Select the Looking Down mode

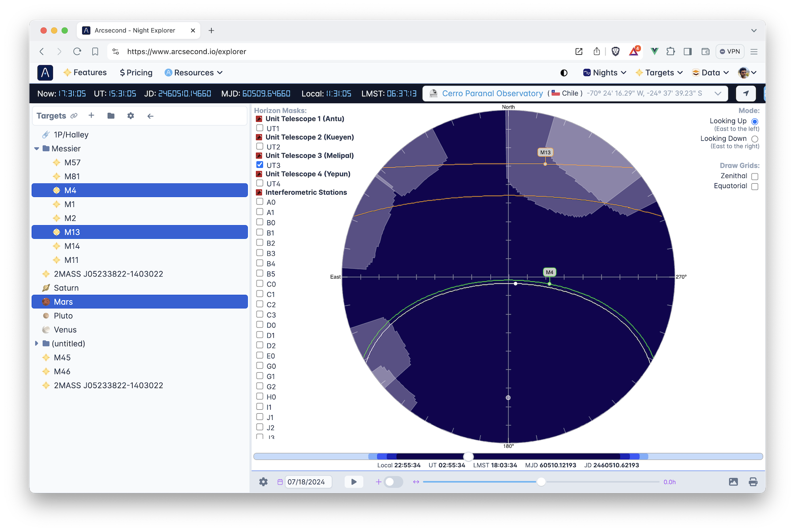[x=755, y=139]
